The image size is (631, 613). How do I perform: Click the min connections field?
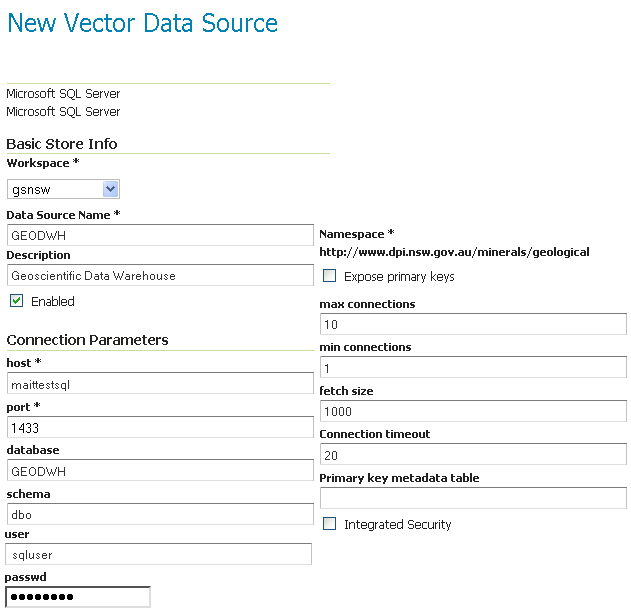coord(473,367)
